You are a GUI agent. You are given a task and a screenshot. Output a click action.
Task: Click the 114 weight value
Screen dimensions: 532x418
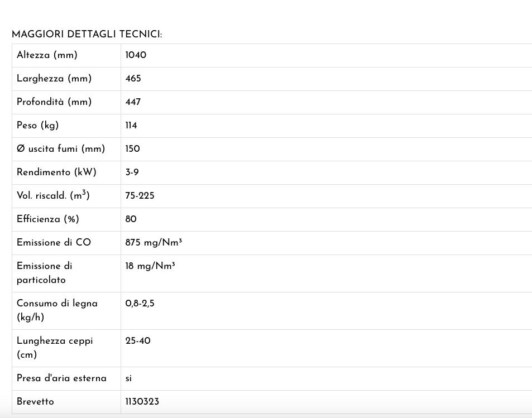[x=131, y=125]
